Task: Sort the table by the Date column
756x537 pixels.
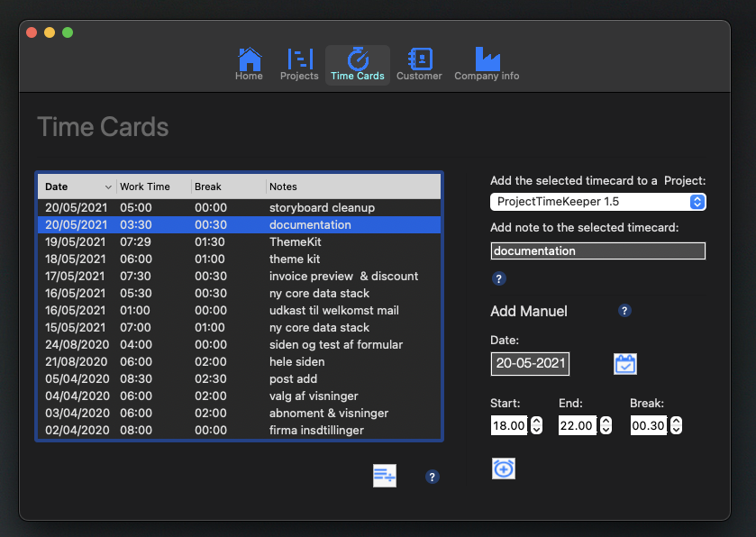Action: [77, 187]
